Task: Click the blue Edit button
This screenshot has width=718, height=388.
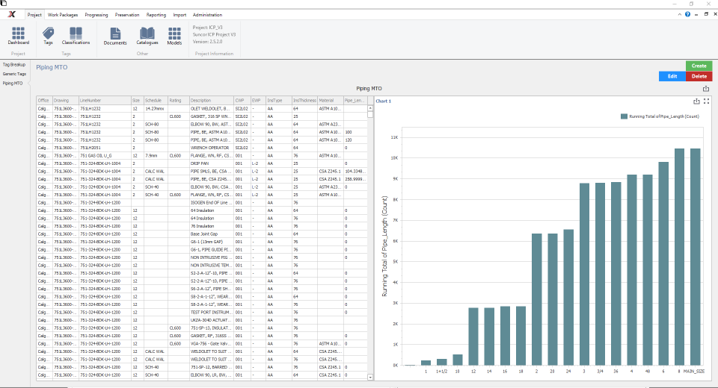Action: [672, 76]
